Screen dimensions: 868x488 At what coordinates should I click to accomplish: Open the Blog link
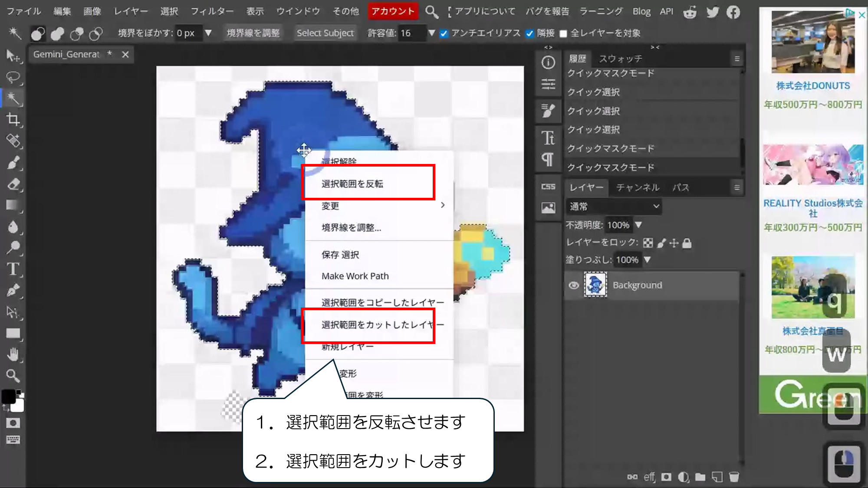pos(641,11)
